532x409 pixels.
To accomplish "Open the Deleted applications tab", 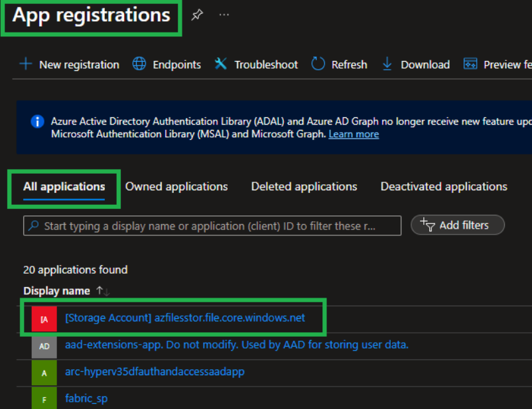I will [304, 186].
